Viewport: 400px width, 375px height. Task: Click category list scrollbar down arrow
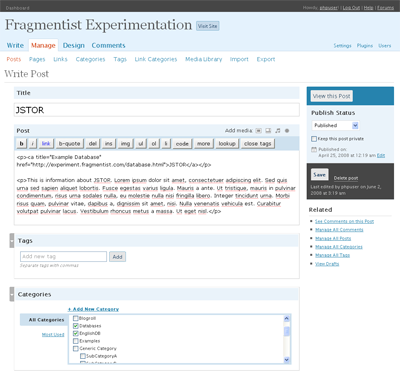coord(287,360)
